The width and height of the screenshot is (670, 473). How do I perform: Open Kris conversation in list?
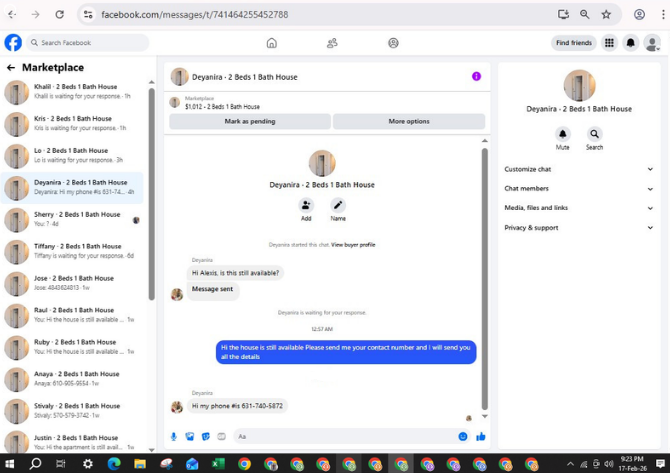pos(73,123)
